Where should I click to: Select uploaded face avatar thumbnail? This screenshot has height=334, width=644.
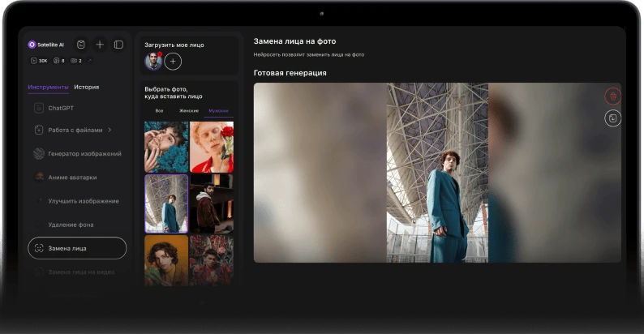pyautogui.click(x=153, y=62)
